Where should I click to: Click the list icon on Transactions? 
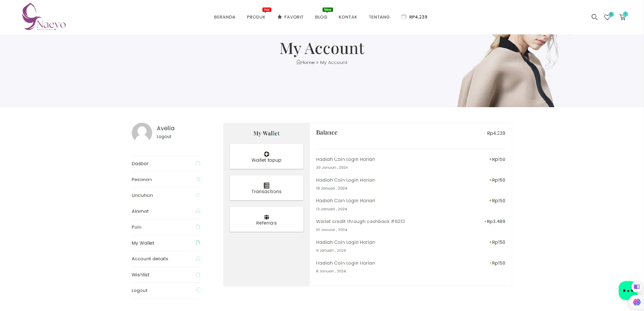(x=266, y=186)
